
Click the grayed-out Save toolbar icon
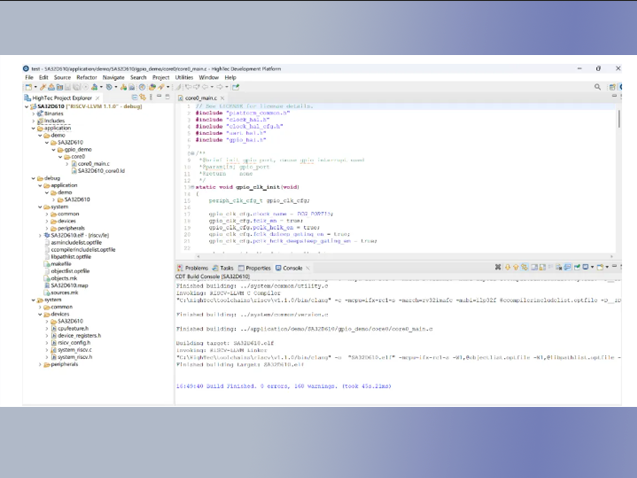click(68, 87)
